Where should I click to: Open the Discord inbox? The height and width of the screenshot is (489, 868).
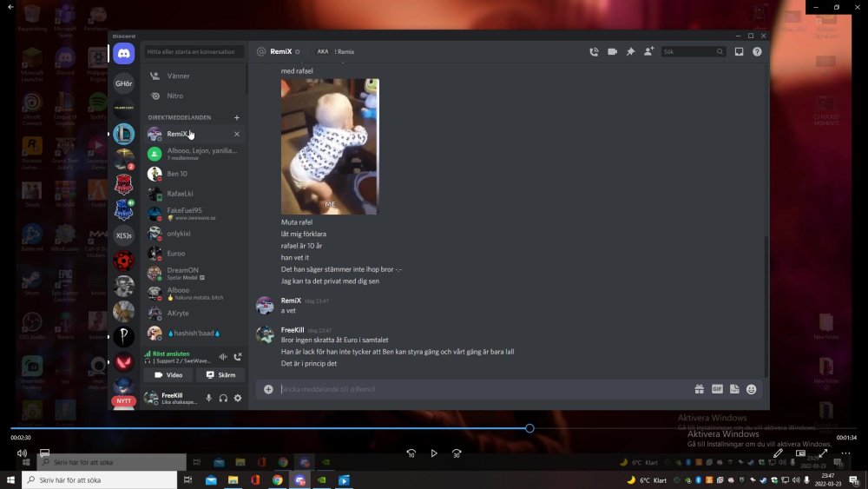(739, 51)
